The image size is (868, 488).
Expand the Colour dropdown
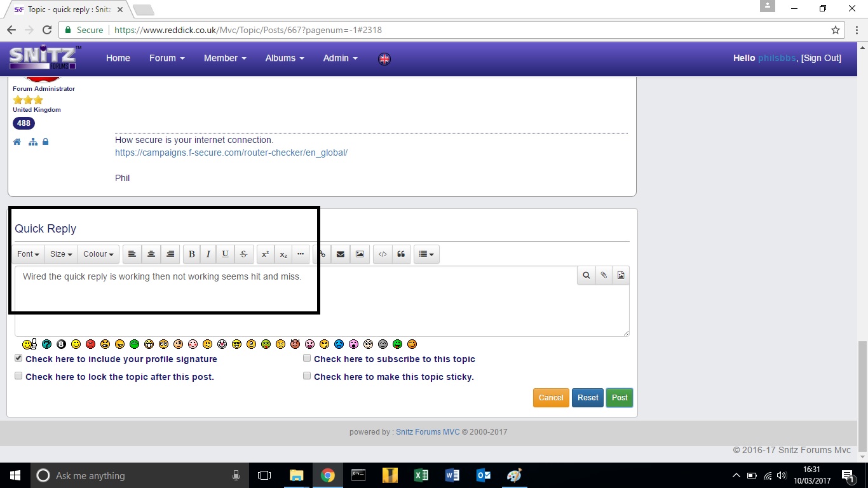point(98,254)
